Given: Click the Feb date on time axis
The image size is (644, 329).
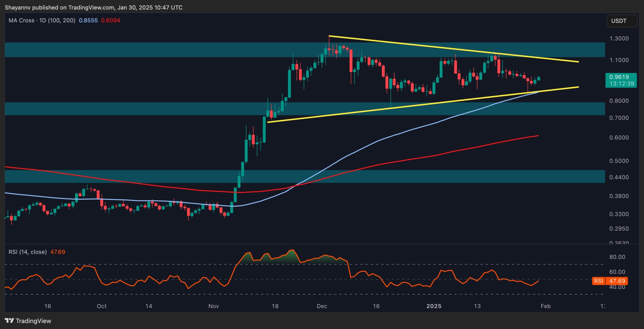Looking at the screenshot, I should tap(546, 306).
